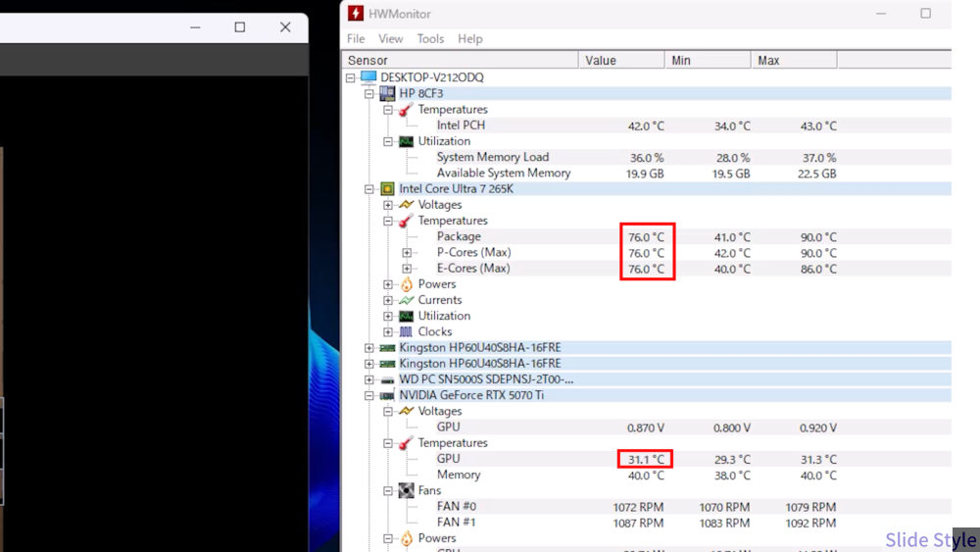Click thermometer icon under HP 8CF3
This screenshot has height=552, width=980.
point(407,110)
